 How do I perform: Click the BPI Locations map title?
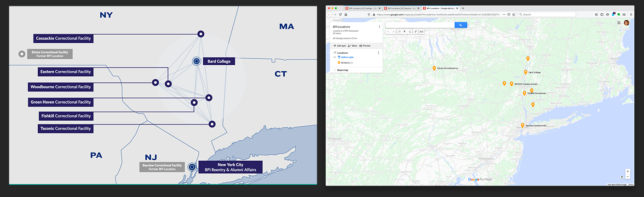[341, 27]
